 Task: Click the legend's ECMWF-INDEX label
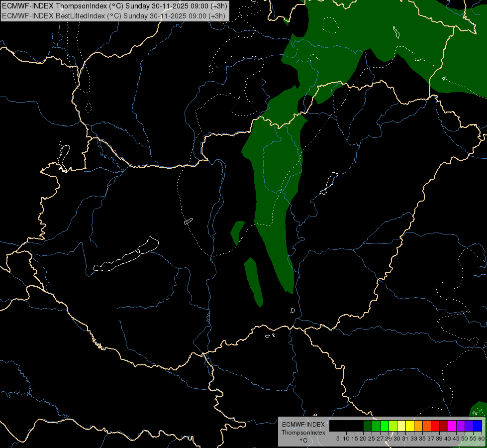click(303, 425)
